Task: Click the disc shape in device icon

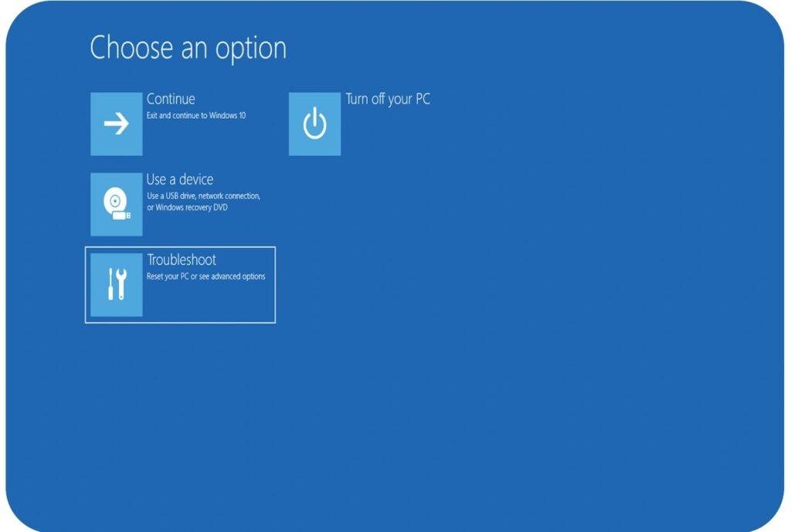Action: pos(114,202)
